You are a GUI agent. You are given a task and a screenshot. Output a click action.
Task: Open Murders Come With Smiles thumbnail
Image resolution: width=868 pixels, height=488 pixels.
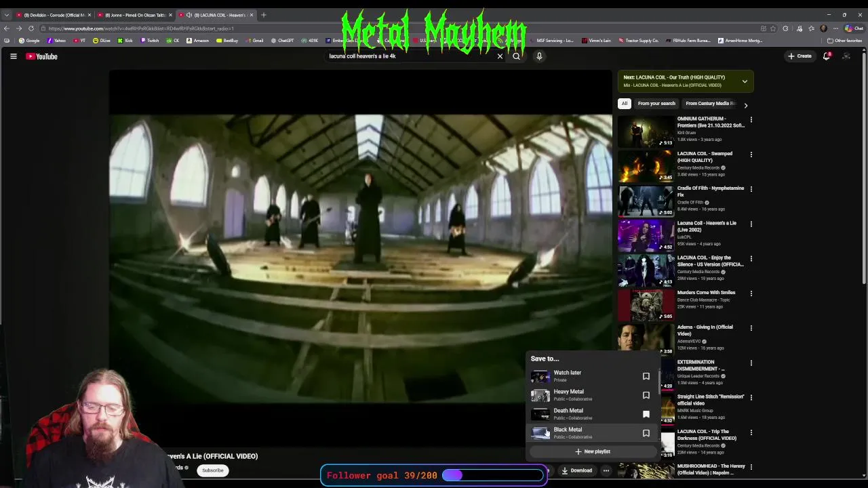coord(646,305)
